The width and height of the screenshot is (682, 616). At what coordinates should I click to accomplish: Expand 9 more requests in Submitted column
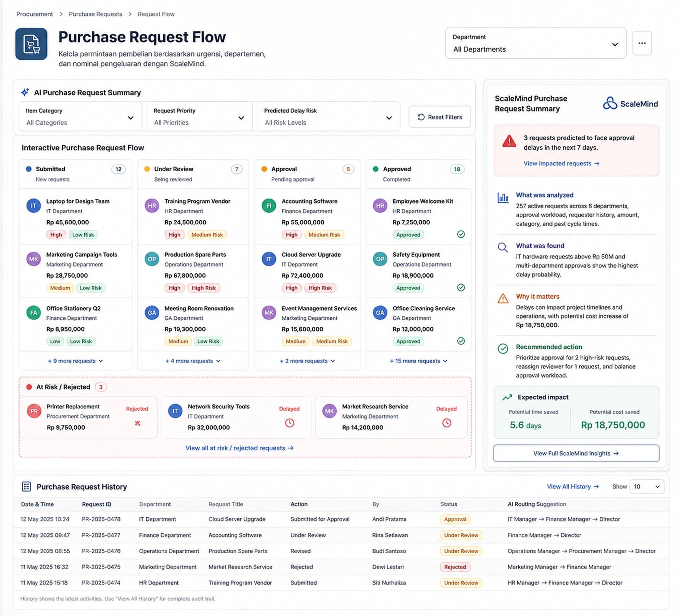pos(75,361)
